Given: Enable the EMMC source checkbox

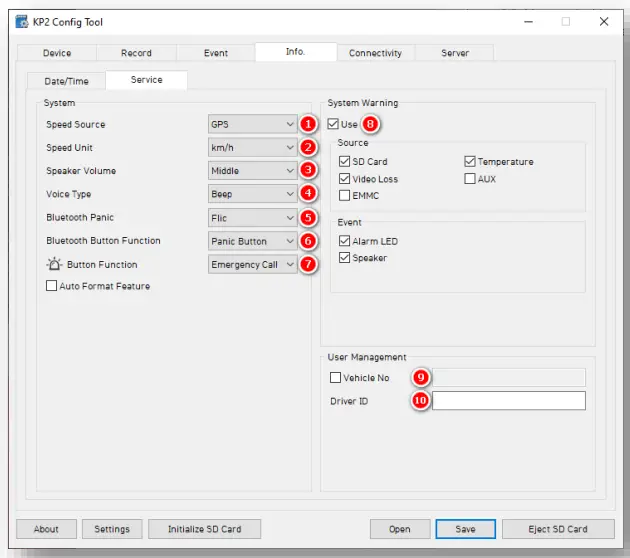Looking at the screenshot, I should point(344,195).
